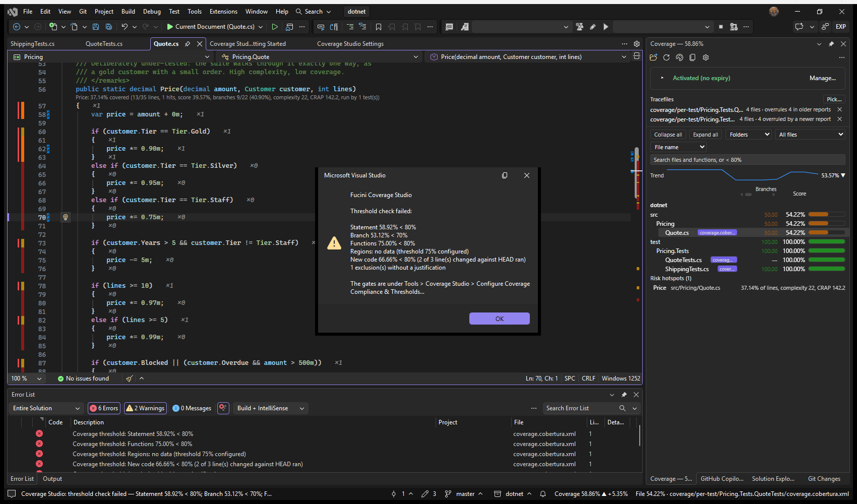Click the Search Error List field

[x=580, y=408]
